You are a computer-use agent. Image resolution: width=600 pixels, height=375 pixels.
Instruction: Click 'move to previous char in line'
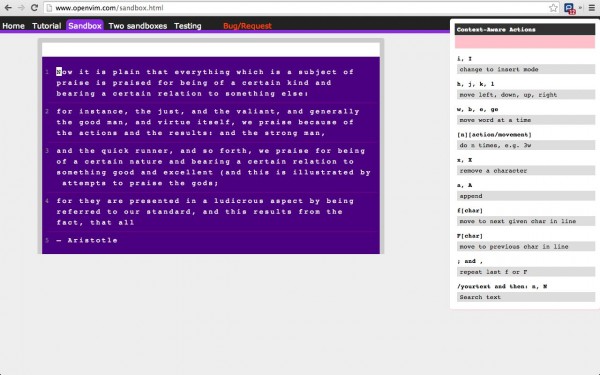526,246
